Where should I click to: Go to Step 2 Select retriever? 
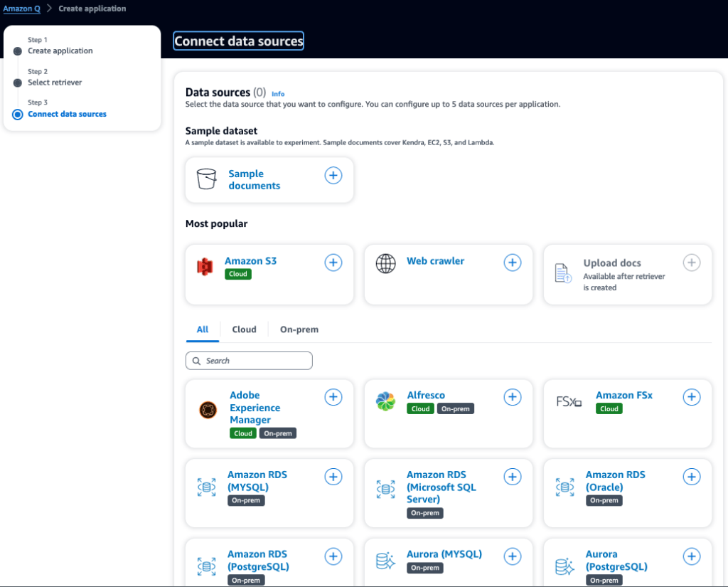tap(55, 83)
